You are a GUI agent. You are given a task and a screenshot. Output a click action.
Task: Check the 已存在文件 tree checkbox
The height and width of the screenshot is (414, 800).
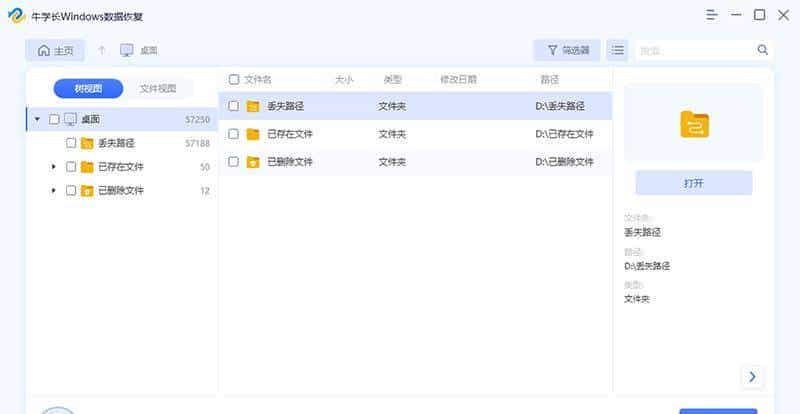pos(71,166)
